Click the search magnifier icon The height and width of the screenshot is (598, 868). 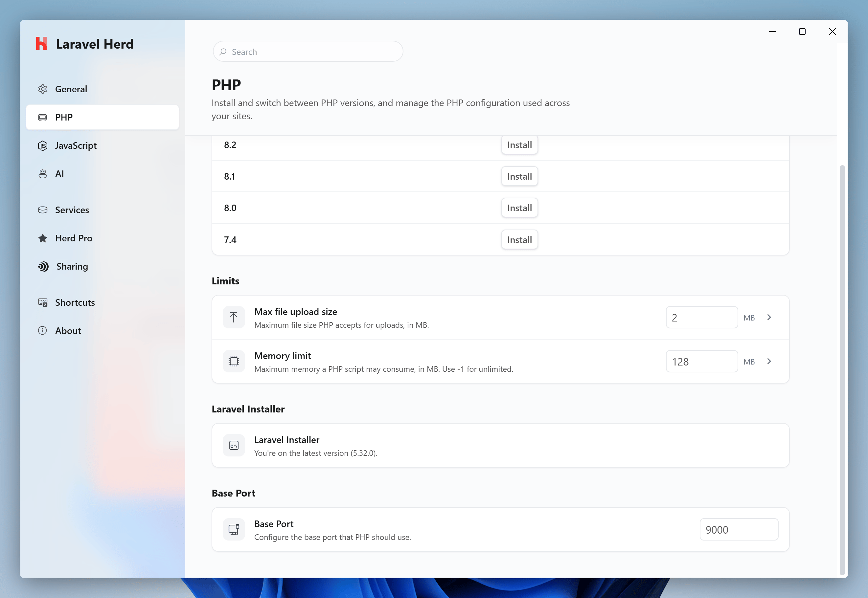point(223,52)
